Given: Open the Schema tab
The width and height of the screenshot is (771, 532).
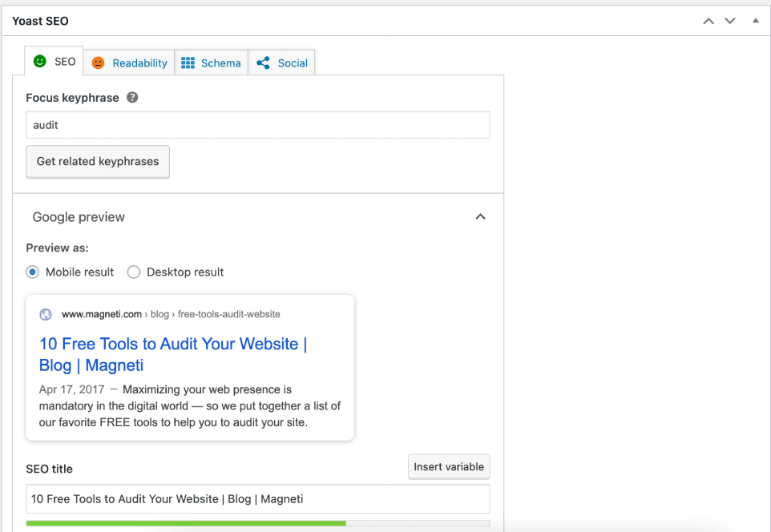Looking at the screenshot, I should (212, 62).
